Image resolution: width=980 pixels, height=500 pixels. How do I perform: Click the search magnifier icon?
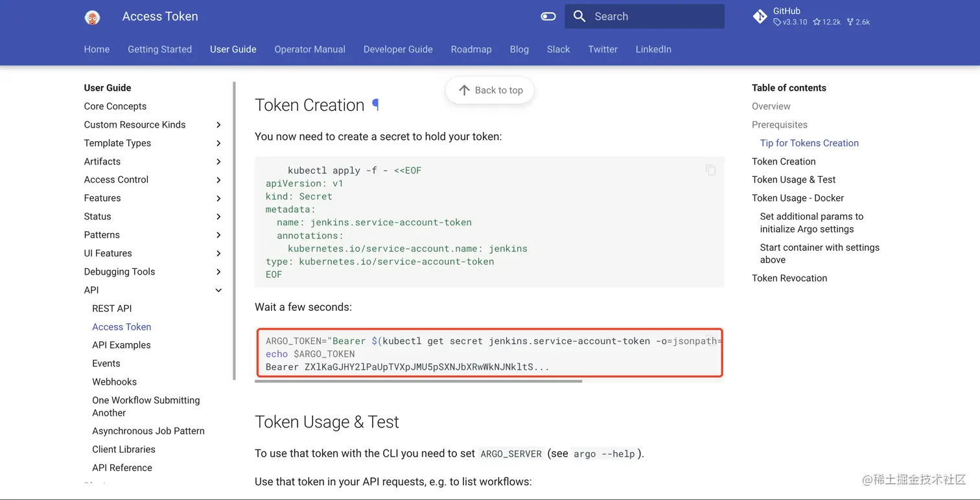(x=579, y=16)
